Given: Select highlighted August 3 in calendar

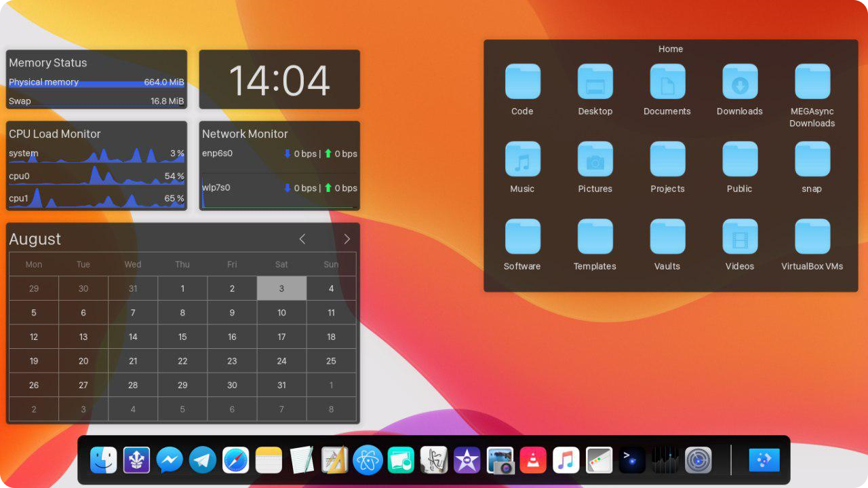Looking at the screenshot, I should click(x=281, y=288).
